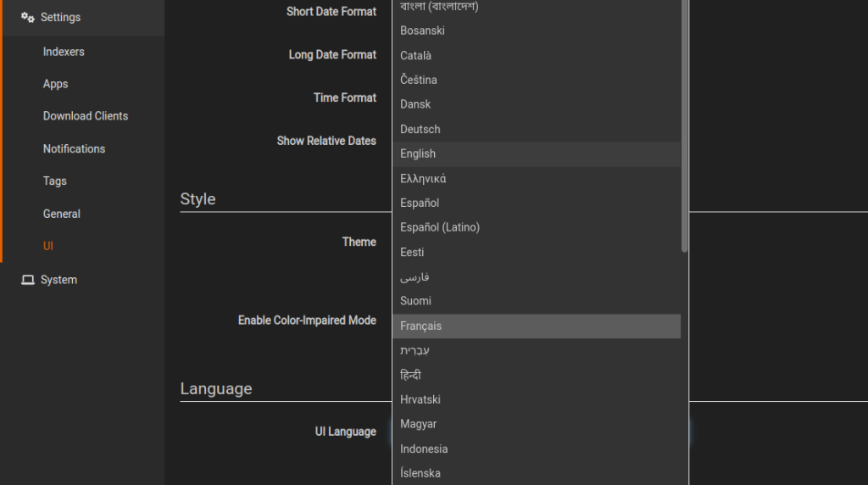Viewport: 868px width, 485px height.
Task: Pick Dansk from the language options
Action: [536, 104]
